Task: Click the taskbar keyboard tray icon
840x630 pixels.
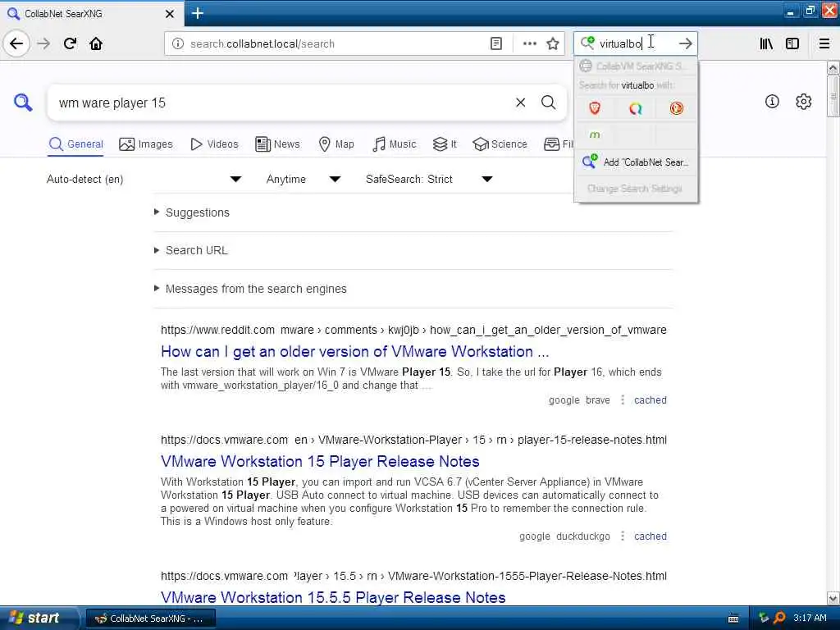Action: [x=733, y=619]
